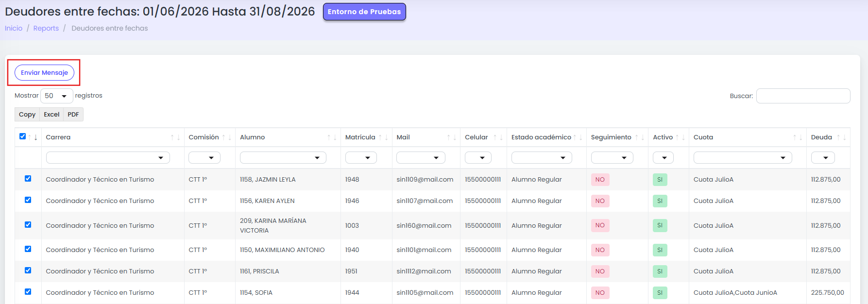
Task: Uncheck the row for 1161, PRISCILA
Action: point(28,270)
